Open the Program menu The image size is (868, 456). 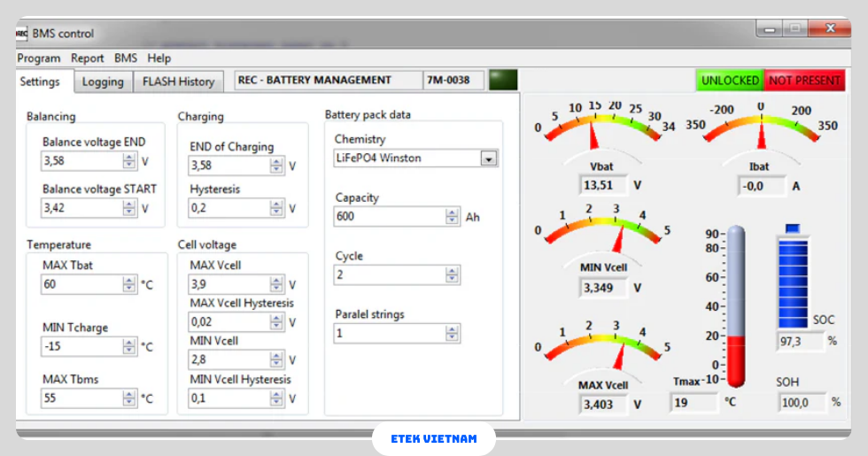pos(39,58)
